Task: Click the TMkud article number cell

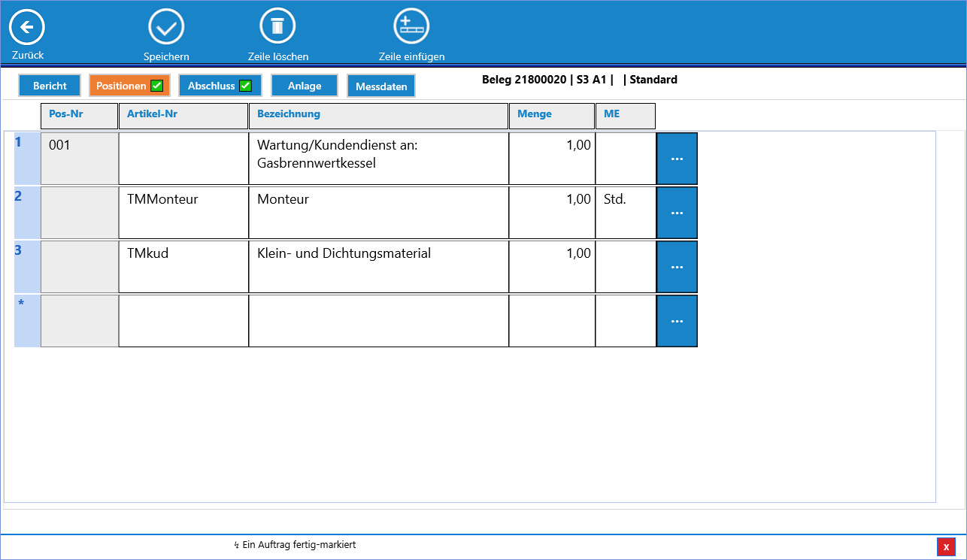Action: (183, 267)
